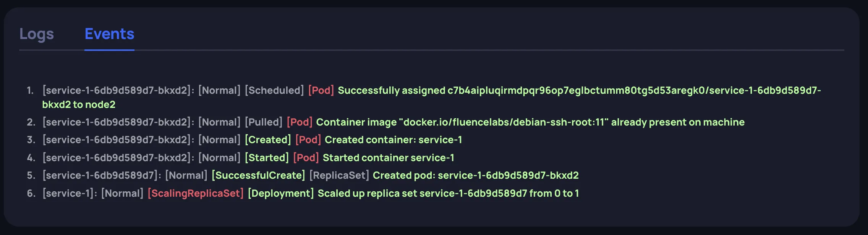The width and height of the screenshot is (868, 235).
Task: Click the [Pulled] reason tag
Action: pos(264,122)
